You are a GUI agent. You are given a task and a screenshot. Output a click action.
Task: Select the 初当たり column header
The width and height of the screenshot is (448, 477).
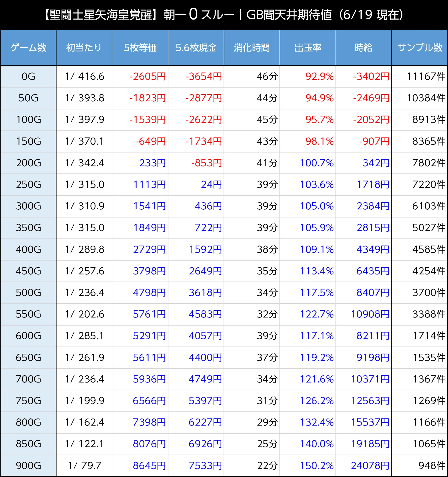click(84, 48)
